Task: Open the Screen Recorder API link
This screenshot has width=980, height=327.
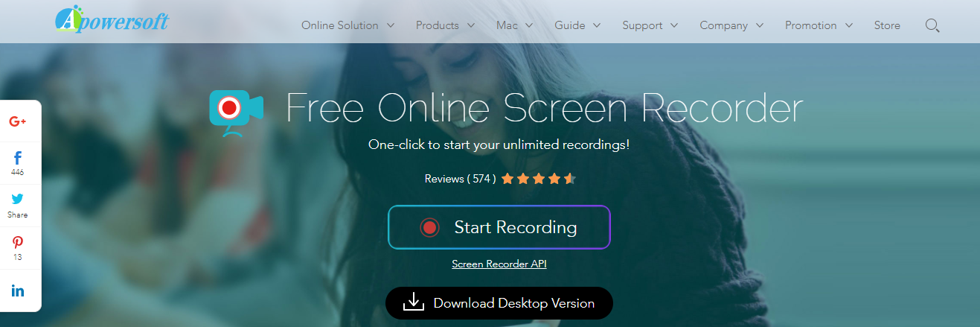Action: pos(499,264)
